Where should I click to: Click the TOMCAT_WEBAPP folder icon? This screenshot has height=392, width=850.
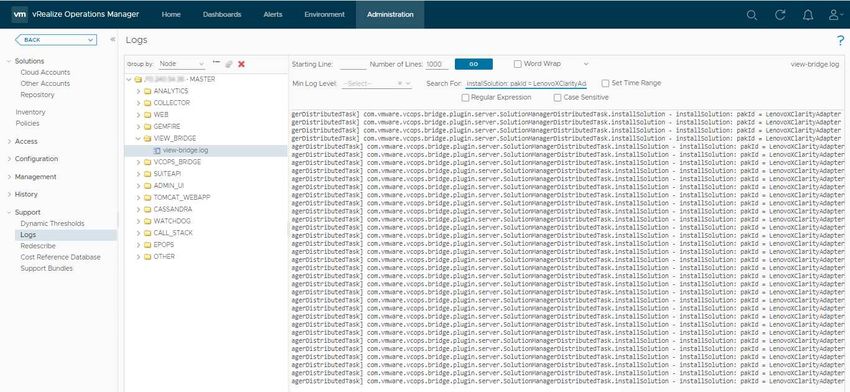147,197
